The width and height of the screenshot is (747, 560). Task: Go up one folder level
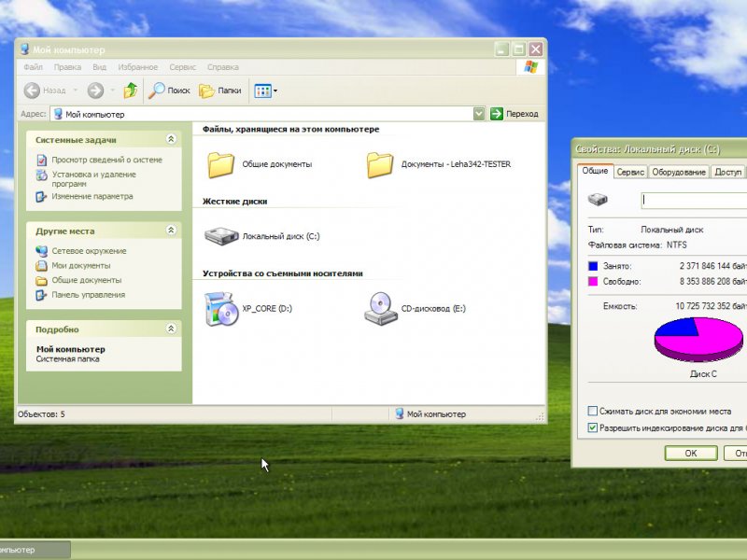click(131, 90)
